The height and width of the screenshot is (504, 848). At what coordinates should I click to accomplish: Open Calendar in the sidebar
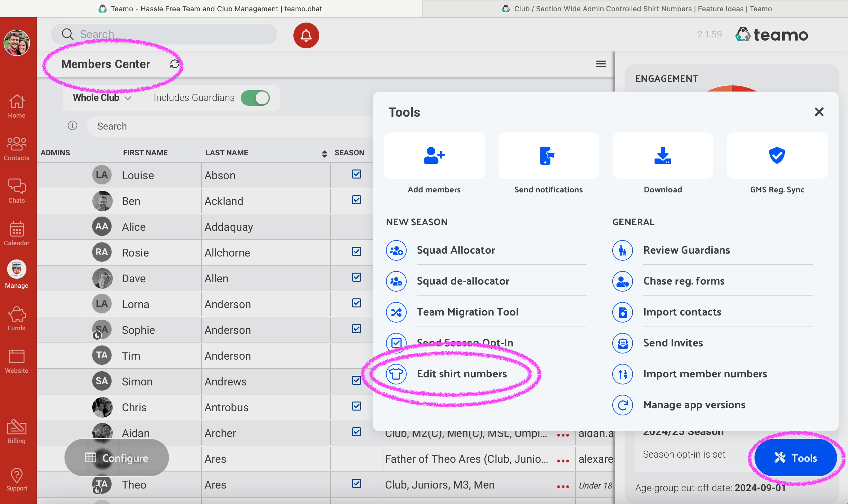click(17, 234)
